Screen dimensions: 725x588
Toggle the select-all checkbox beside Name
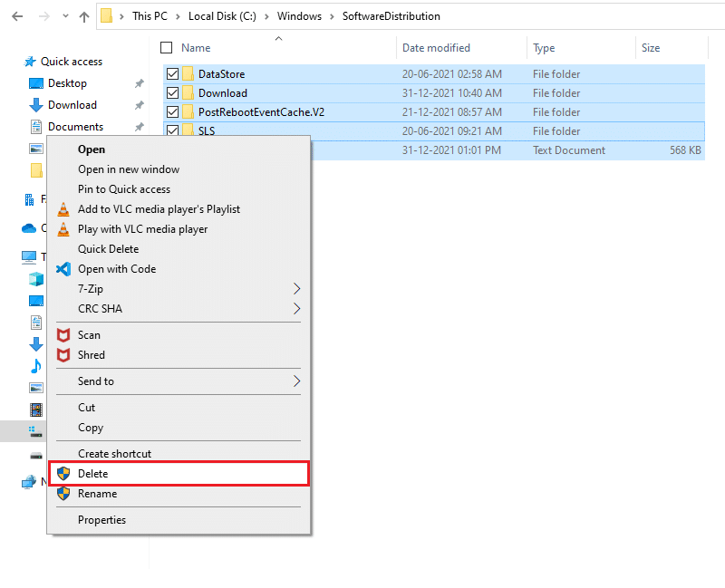(167, 48)
